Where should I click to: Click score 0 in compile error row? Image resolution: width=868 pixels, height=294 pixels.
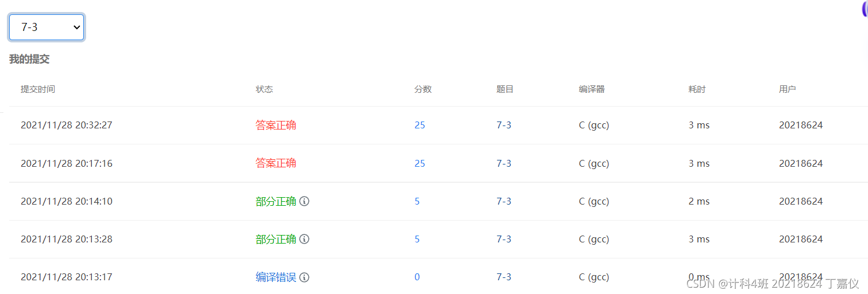click(417, 277)
